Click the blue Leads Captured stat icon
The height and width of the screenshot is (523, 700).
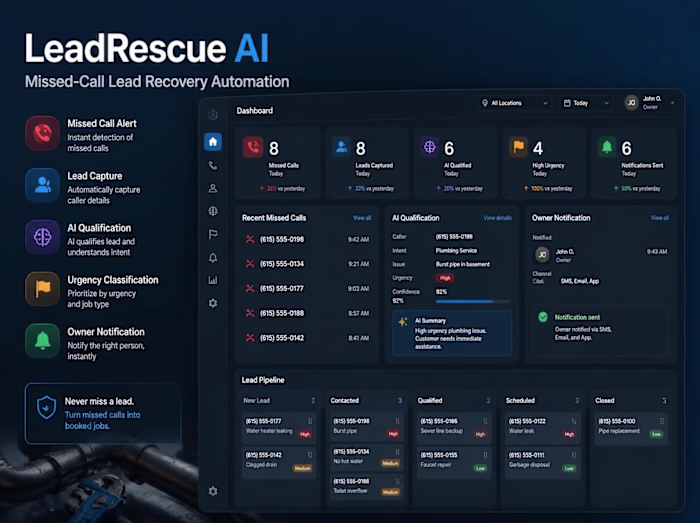(x=342, y=147)
